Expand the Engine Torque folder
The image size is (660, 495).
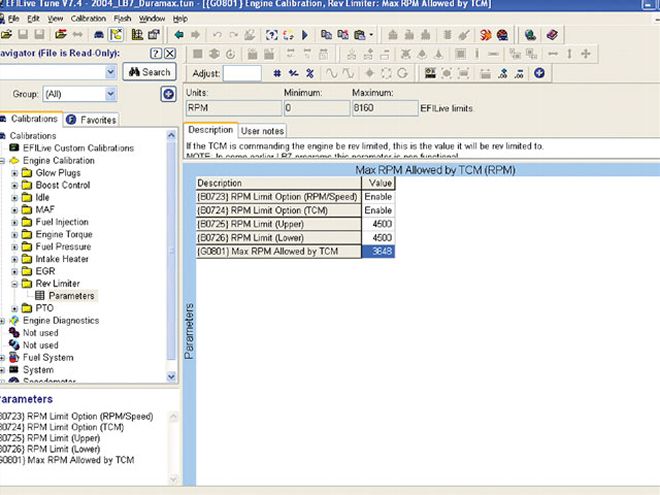(x=14, y=234)
